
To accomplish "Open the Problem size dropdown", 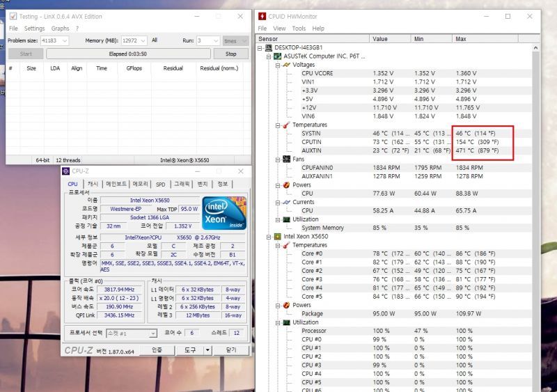I will click(65, 40).
